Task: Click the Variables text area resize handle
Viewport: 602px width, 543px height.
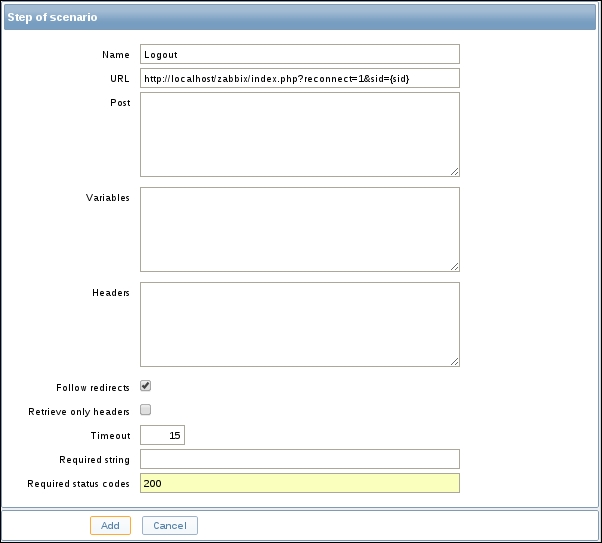Action: click(x=455, y=267)
